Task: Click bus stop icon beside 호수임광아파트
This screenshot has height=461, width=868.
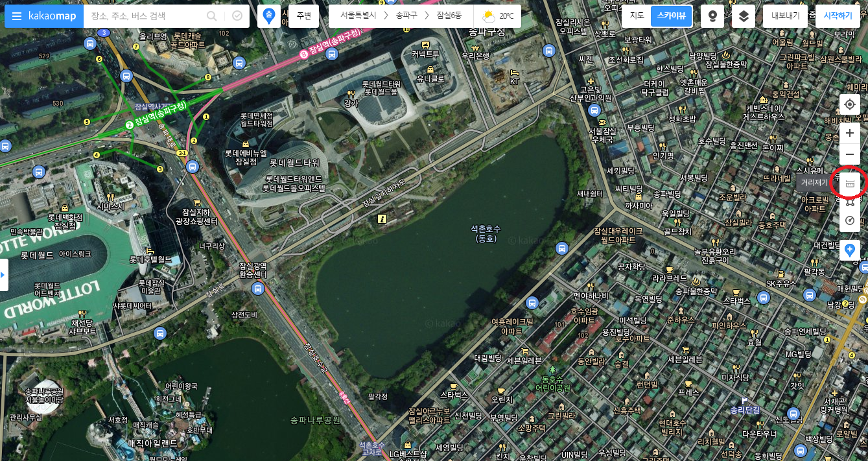Action: tap(532, 303)
